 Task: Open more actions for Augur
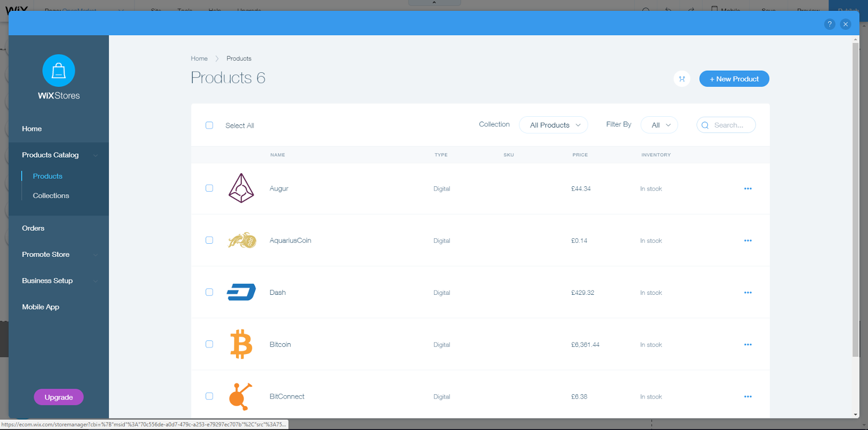(748, 188)
